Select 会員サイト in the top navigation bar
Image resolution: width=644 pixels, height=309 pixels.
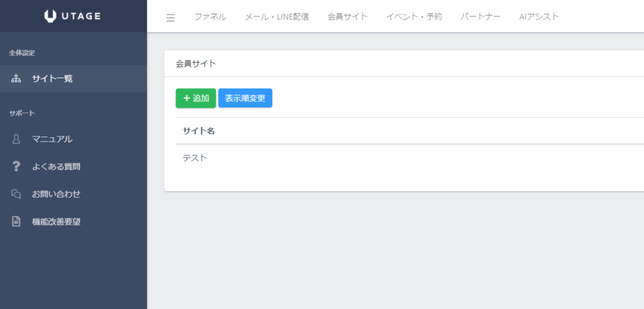(347, 17)
